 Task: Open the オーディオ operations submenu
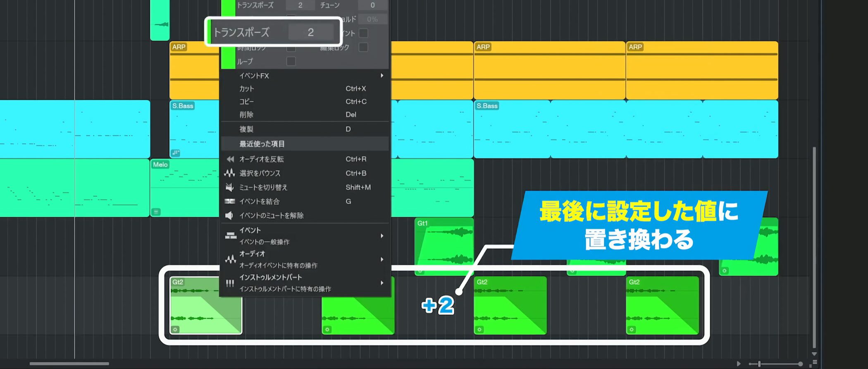pos(382,259)
